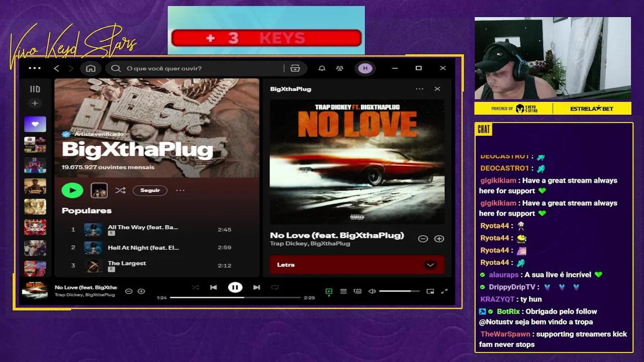Click the '+ 3 KEYS' red banner
Viewport: 644px width, 362px height.
266,38
